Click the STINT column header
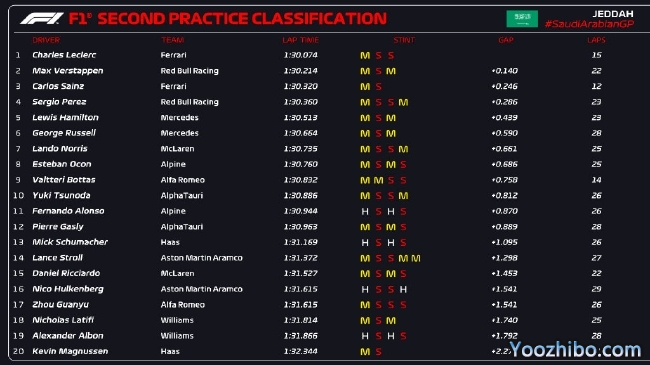This screenshot has height=365, width=650. (404, 40)
